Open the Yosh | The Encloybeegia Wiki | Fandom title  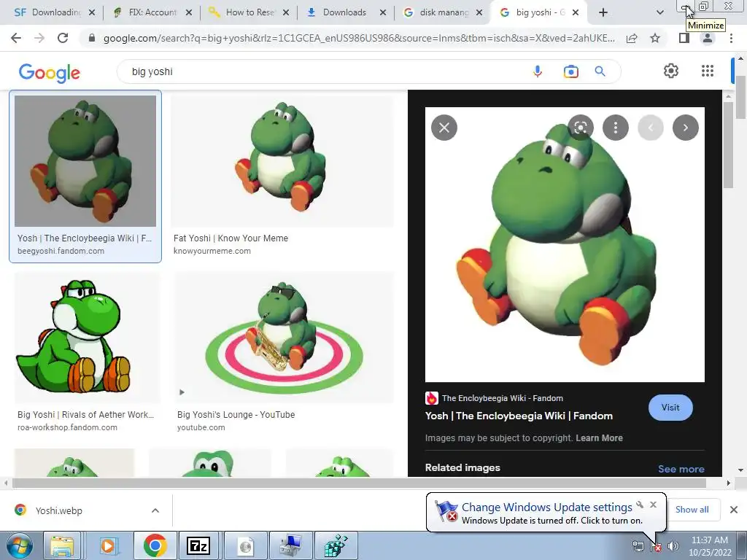(519, 416)
